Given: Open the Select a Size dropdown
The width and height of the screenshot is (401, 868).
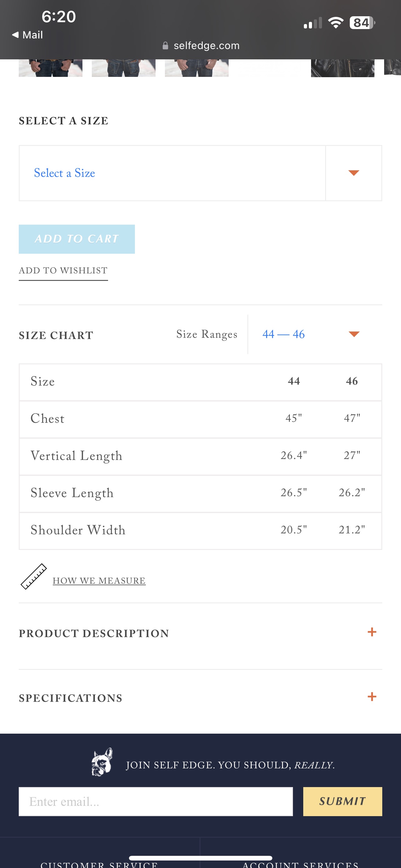Looking at the screenshot, I should [x=200, y=173].
